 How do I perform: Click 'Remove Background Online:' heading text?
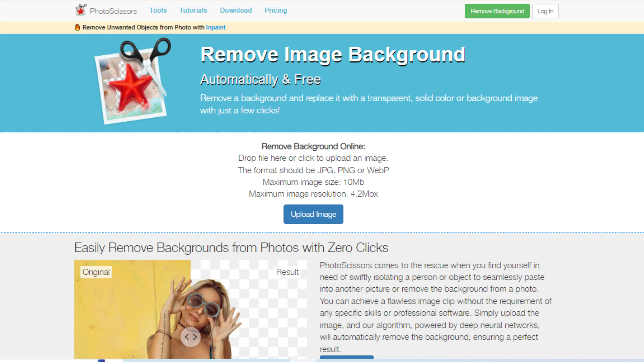pos(313,146)
